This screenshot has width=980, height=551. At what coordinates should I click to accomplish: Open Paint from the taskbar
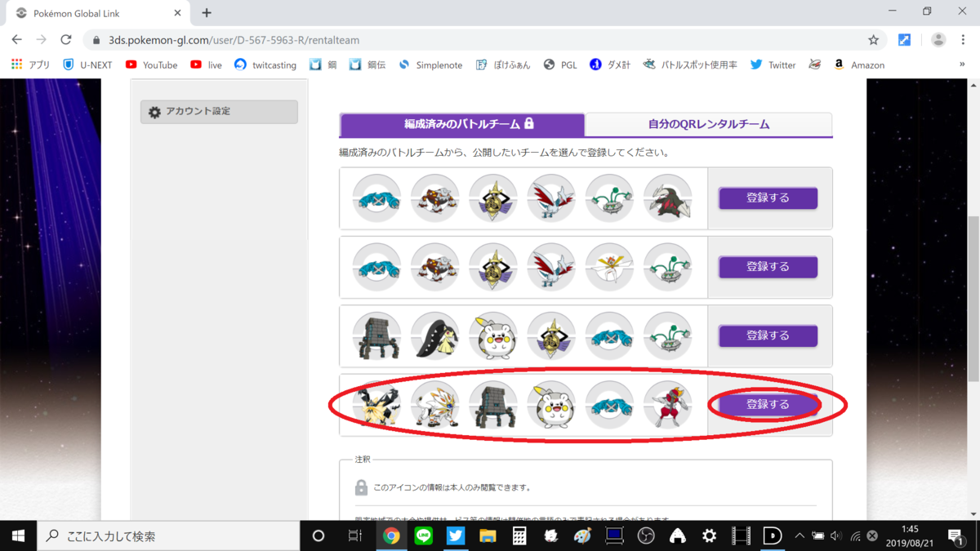(582, 535)
